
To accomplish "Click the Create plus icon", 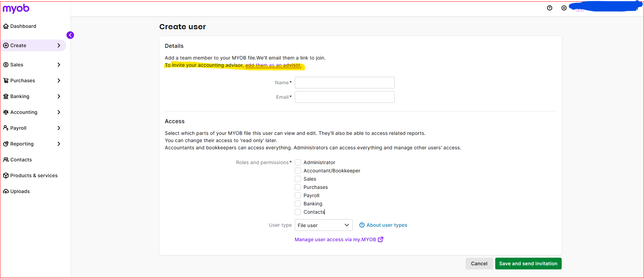I will [6, 45].
